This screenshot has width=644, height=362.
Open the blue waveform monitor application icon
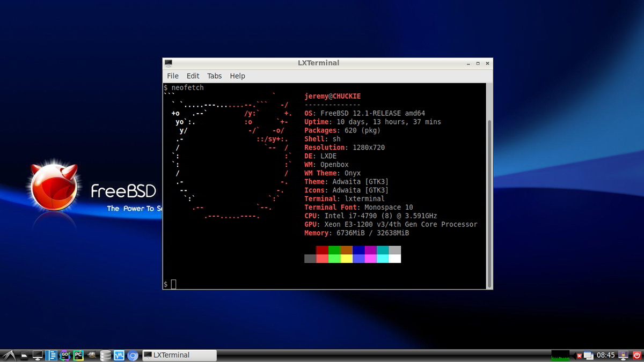coord(119,355)
